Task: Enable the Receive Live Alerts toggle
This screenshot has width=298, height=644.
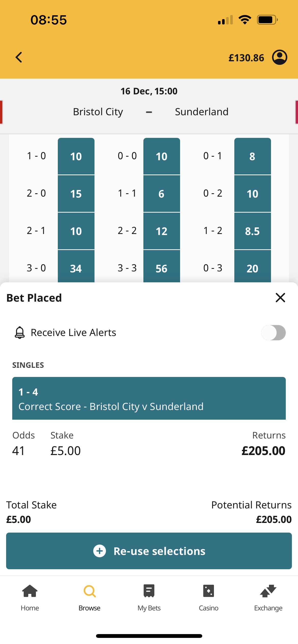Action: click(x=273, y=333)
